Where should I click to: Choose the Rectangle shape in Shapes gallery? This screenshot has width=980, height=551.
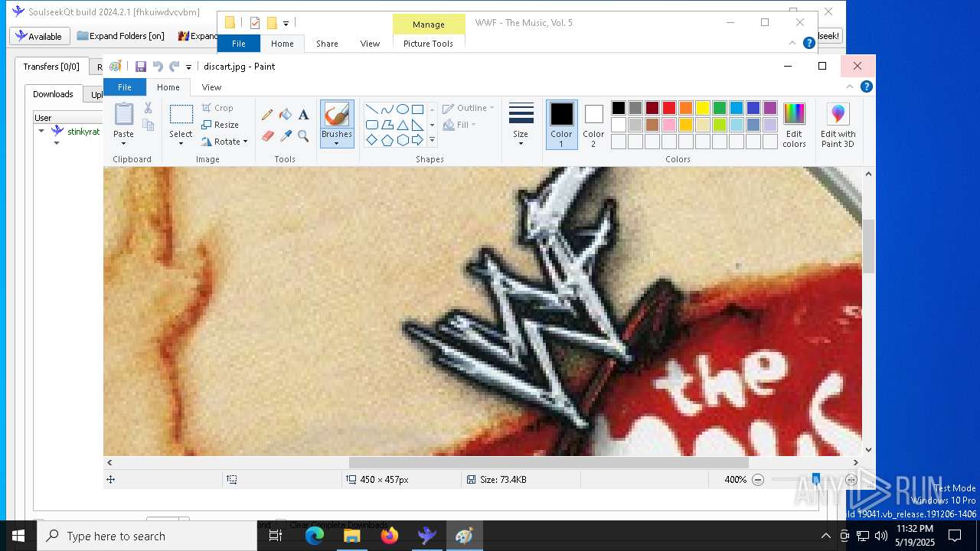[x=417, y=109]
